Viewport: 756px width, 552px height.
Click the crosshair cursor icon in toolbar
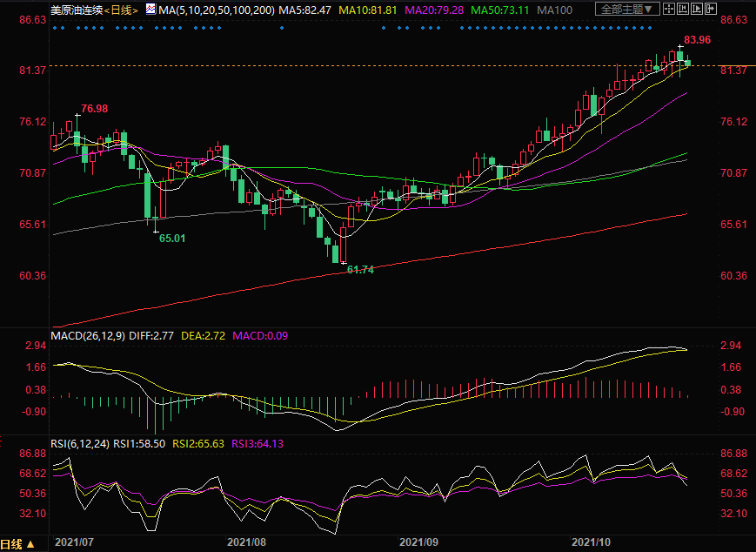[669, 9]
